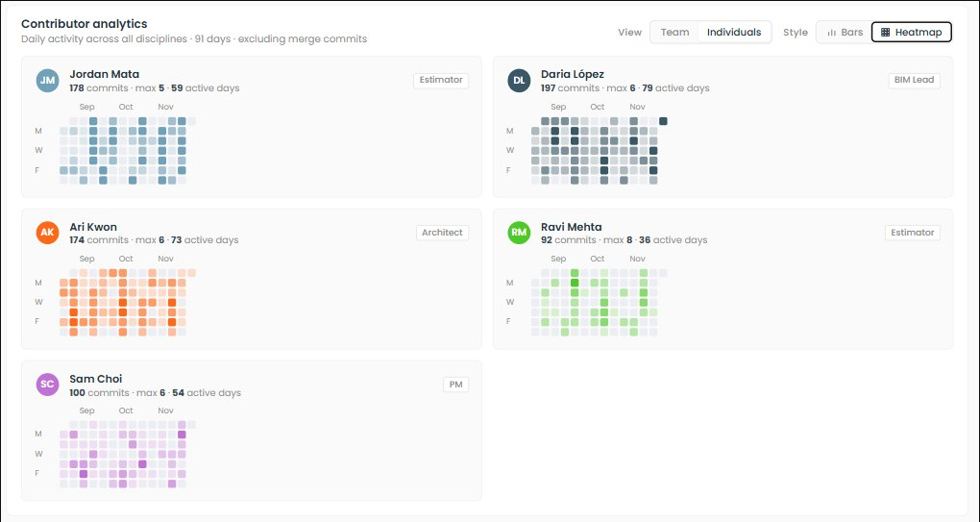Click the View label text
Viewport: 980px width, 522px height.
pos(629,33)
